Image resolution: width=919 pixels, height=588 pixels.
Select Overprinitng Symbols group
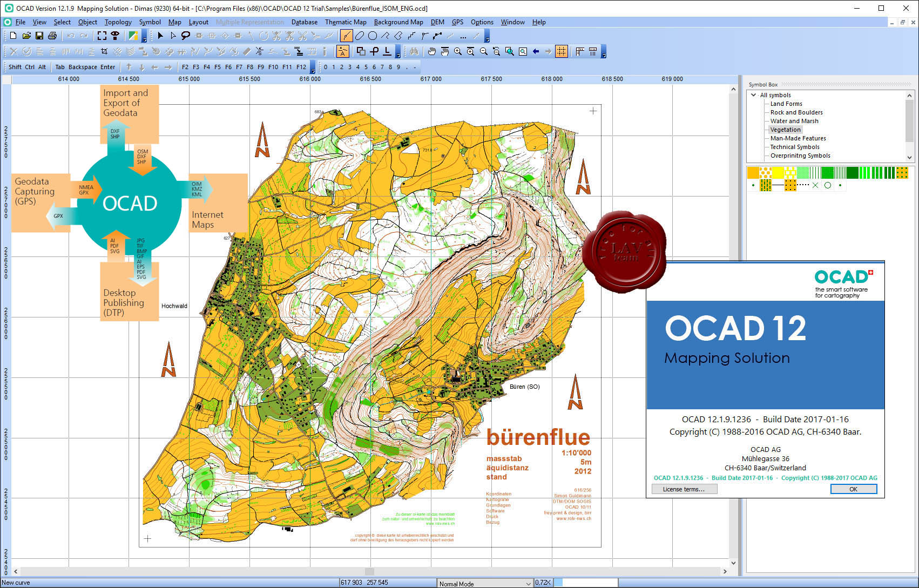800,156
